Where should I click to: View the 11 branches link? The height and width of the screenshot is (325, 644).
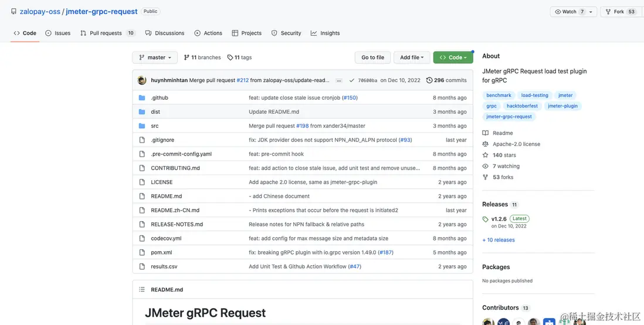202,57
